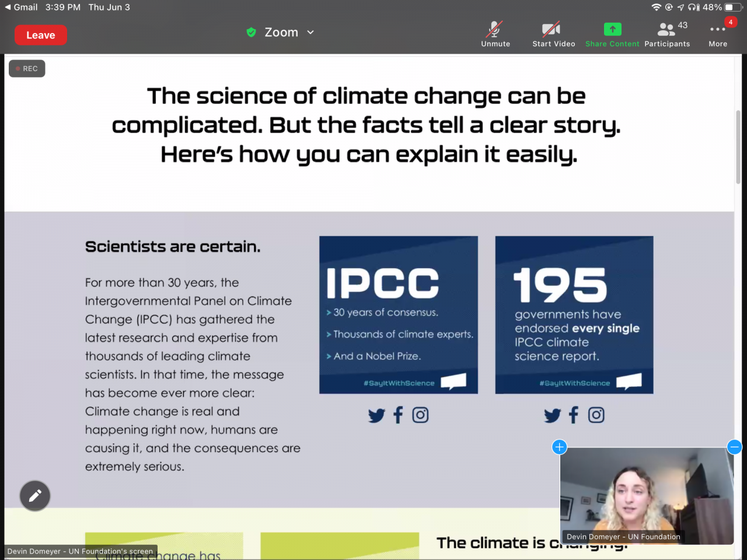Tap the Devin Domeyer - UN Foundation name label
The width and height of the screenshot is (747, 560).
click(623, 537)
